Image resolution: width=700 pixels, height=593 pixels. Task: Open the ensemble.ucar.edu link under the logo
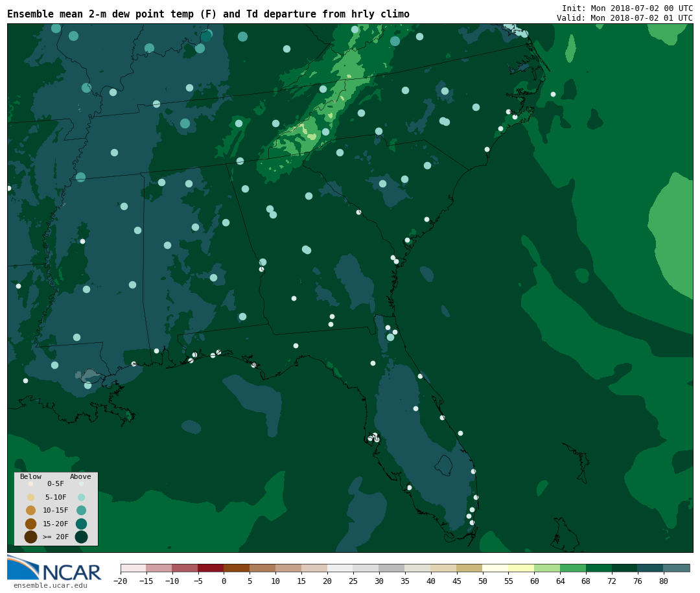[50, 585]
